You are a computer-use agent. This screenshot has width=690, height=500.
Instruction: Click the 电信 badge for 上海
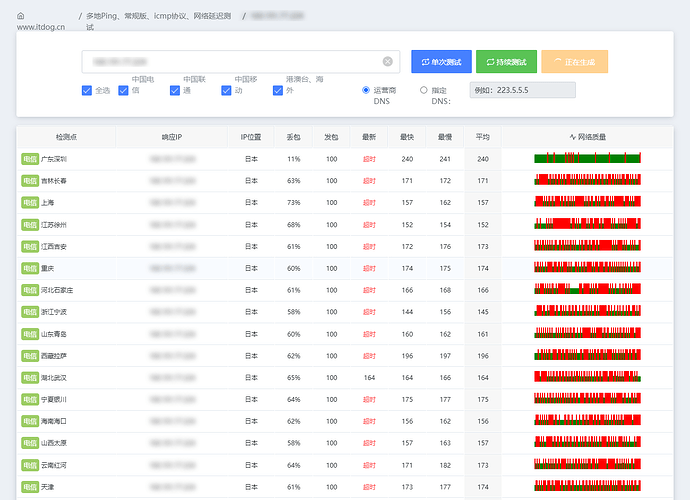coord(30,202)
